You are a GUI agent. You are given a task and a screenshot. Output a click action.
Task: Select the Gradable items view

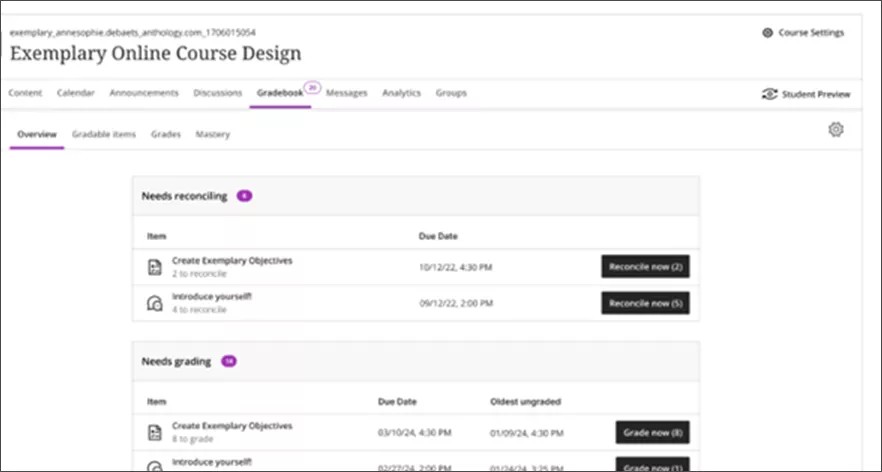104,134
